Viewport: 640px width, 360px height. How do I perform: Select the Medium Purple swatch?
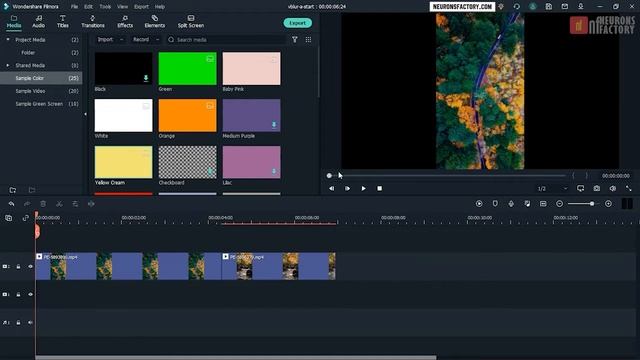click(x=251, y=116)
